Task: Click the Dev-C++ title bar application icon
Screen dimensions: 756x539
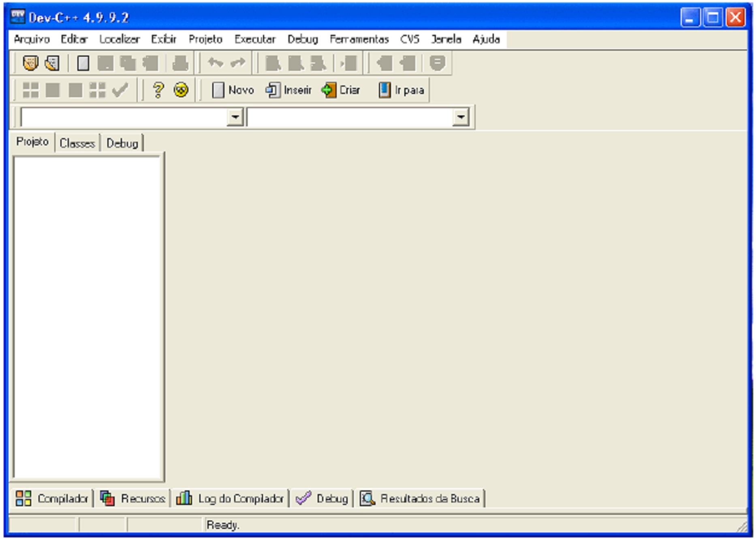Action: (17, 17)
